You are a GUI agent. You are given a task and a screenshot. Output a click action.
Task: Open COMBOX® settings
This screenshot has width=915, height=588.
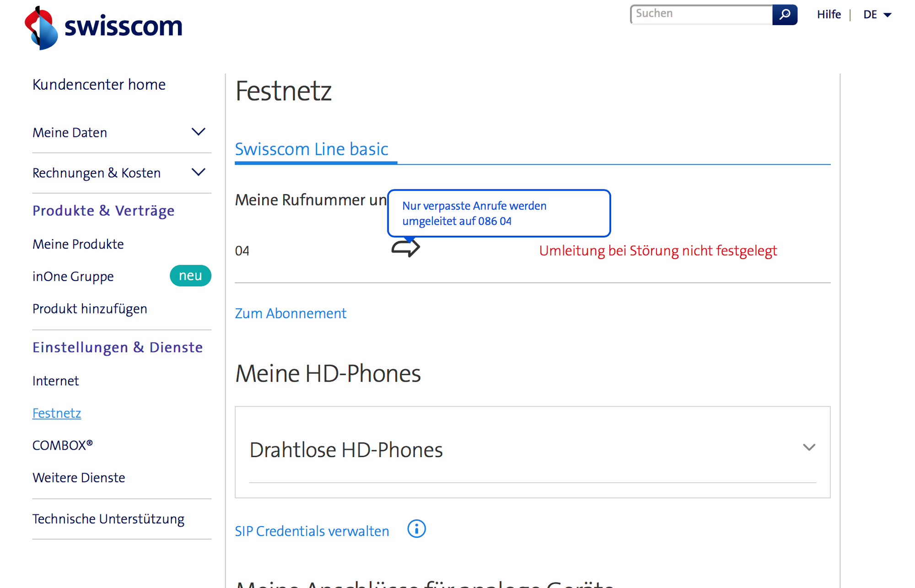(63, 445)
